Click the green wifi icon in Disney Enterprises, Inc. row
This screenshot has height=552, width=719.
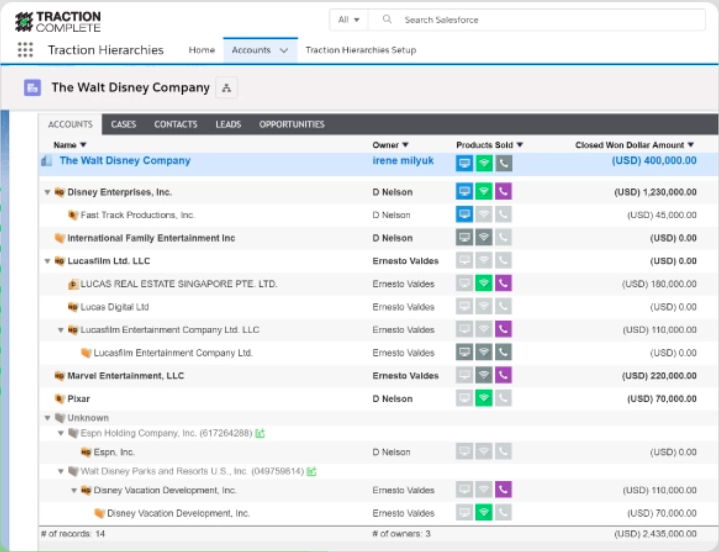[x=484, y=192]
